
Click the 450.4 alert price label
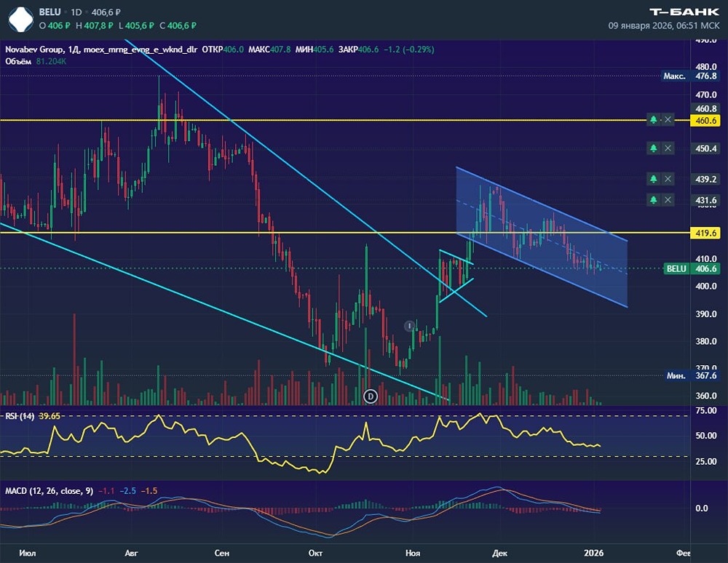coord(705,149)
